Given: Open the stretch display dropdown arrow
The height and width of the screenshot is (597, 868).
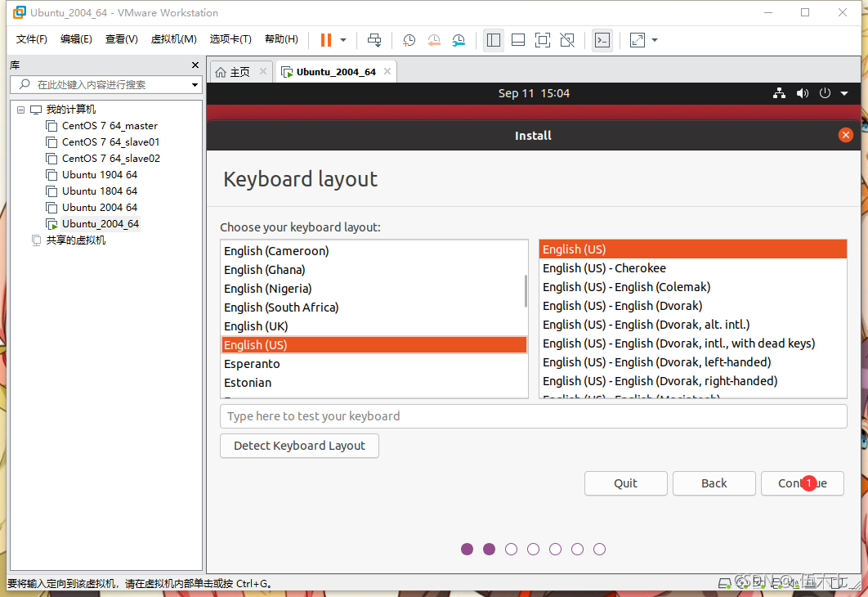Looking at the screenshot, I should click(655, 40).
